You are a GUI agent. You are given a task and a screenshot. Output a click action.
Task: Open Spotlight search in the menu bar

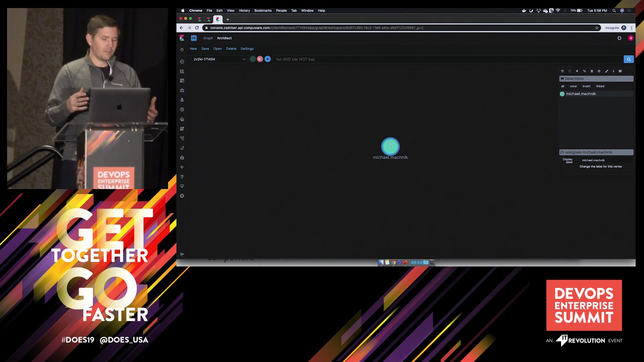[x=614, y=11]
